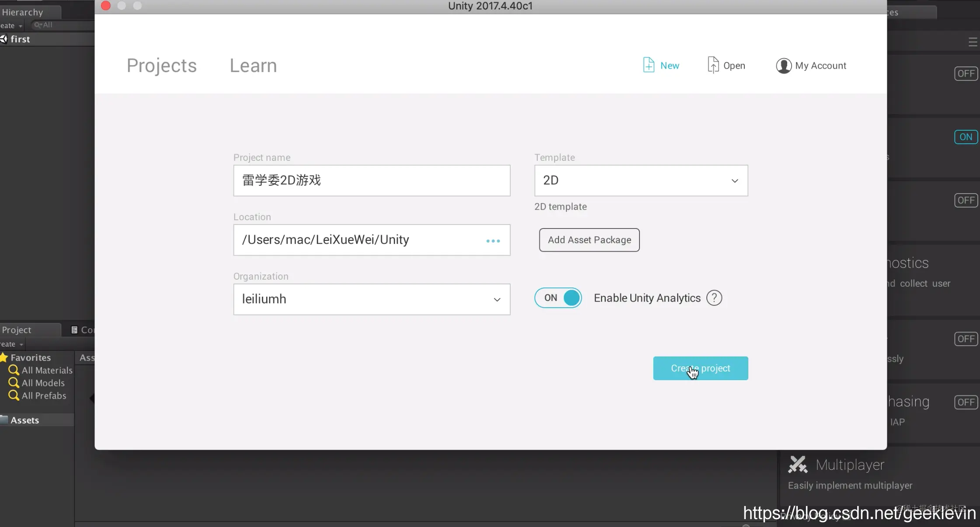Click the Project name input field

(x=372, y=180)
